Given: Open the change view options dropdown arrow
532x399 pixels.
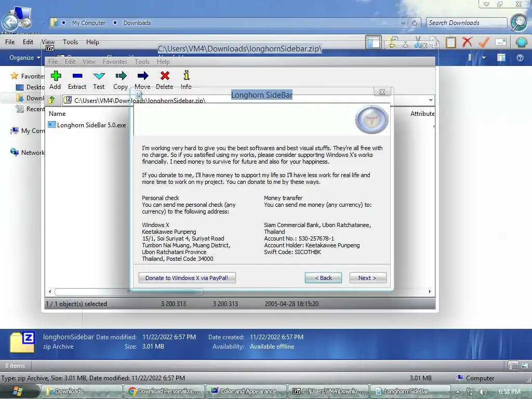Looking at the screenshot, I should pos(484,58).
